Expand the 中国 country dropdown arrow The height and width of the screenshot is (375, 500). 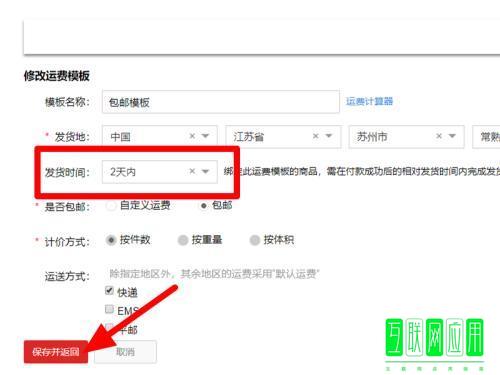coord(205,136)
